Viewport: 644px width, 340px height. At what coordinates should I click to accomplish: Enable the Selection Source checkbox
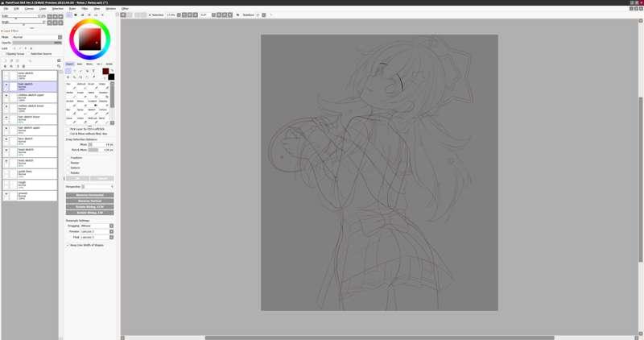tap(28, 54)
